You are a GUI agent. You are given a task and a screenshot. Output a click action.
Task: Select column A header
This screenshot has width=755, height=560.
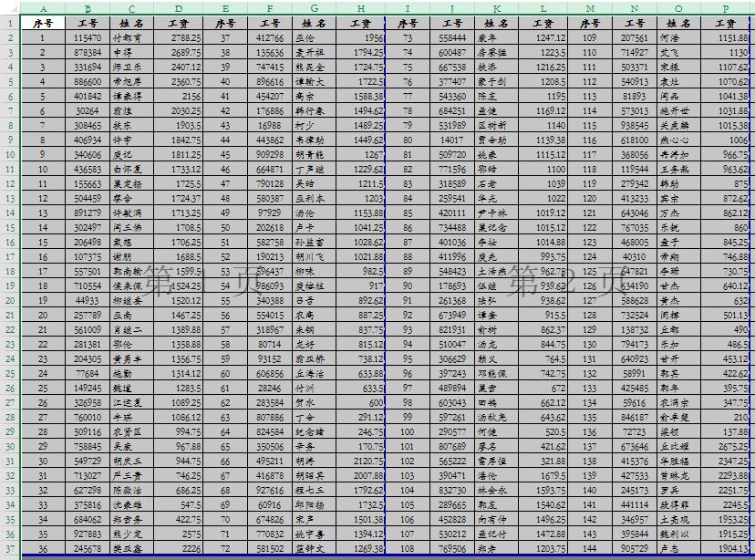pos(42,8)
